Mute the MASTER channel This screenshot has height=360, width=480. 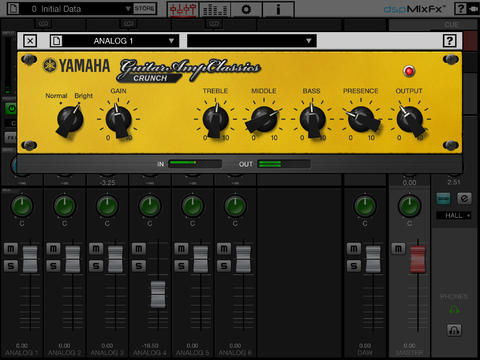(398, 249)
